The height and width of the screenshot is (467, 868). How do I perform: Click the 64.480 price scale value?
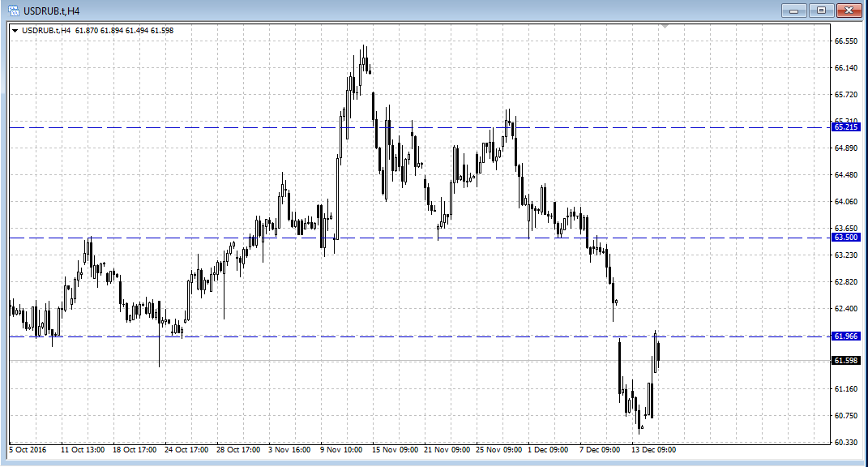pos(846,175)
